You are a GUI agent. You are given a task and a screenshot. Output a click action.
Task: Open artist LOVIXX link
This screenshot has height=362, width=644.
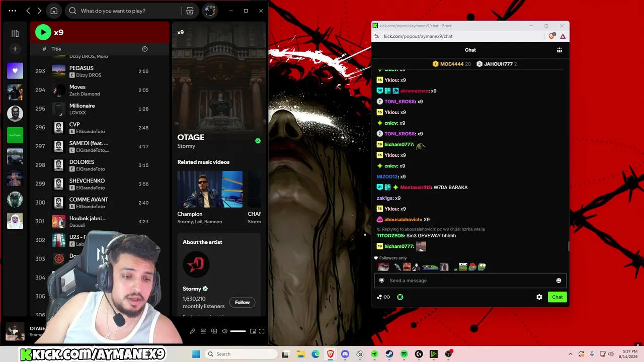tap(77, 113)
